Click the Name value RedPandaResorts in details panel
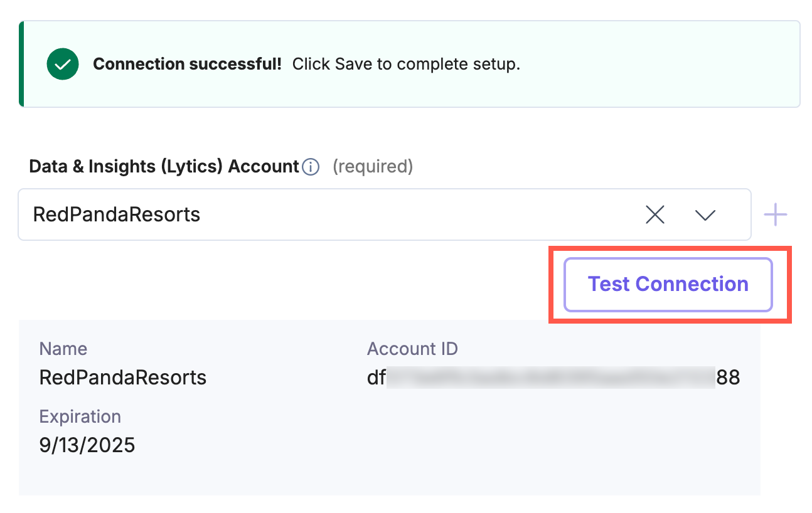Image resolution: width=812 pixels, height=513 pixels. (x=122, y=377)
